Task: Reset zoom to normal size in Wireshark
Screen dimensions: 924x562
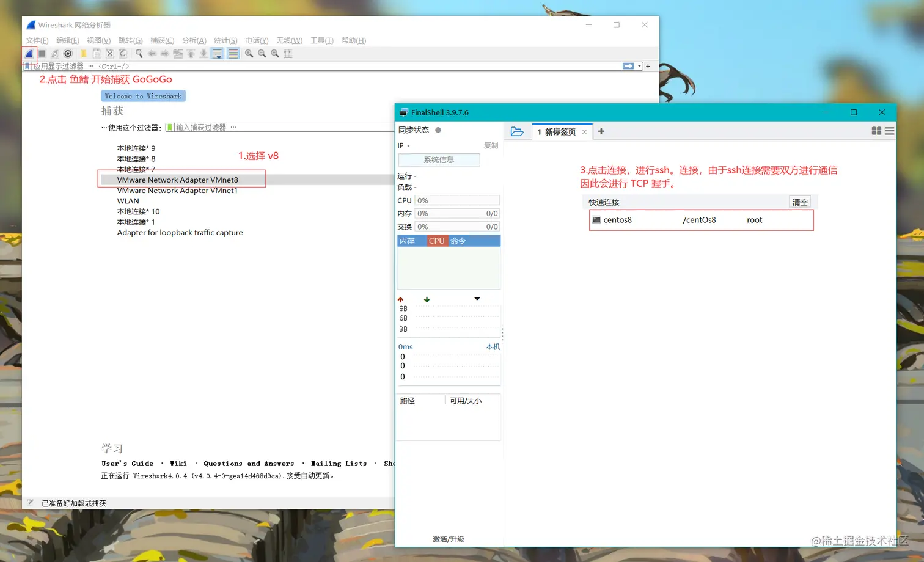Action: coord(275,54)
